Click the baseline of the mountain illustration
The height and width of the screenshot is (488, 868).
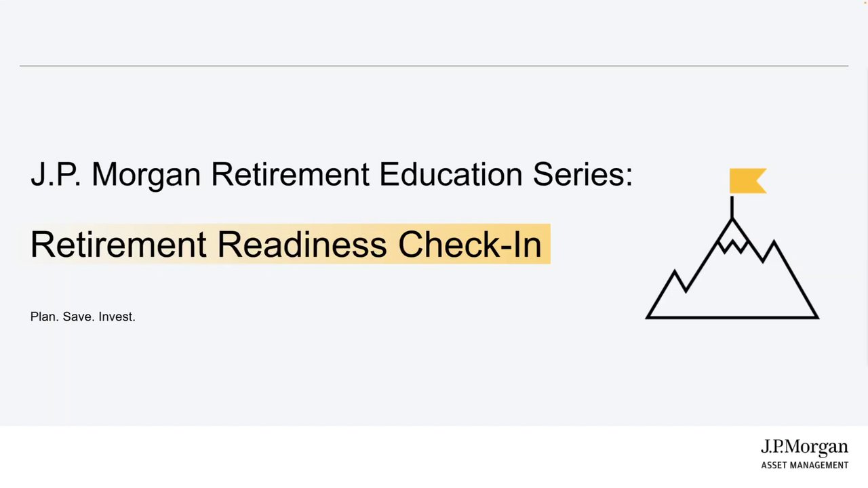732,317
